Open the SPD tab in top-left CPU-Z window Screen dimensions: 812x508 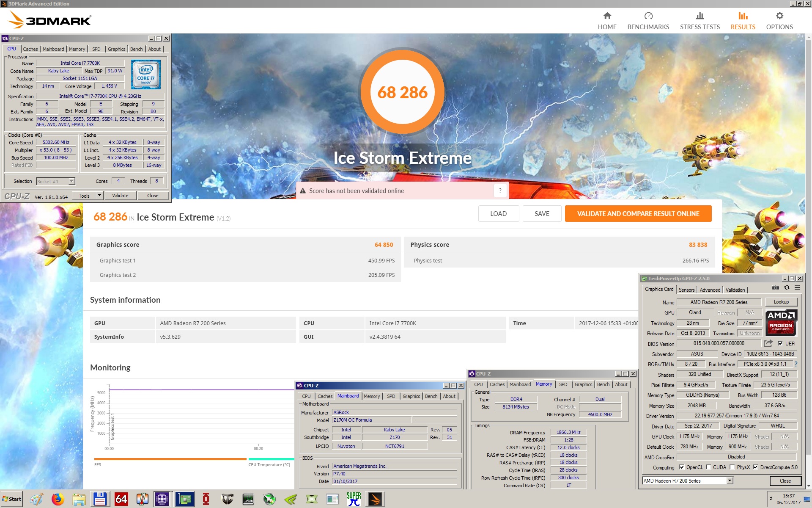tap(96, 49)
